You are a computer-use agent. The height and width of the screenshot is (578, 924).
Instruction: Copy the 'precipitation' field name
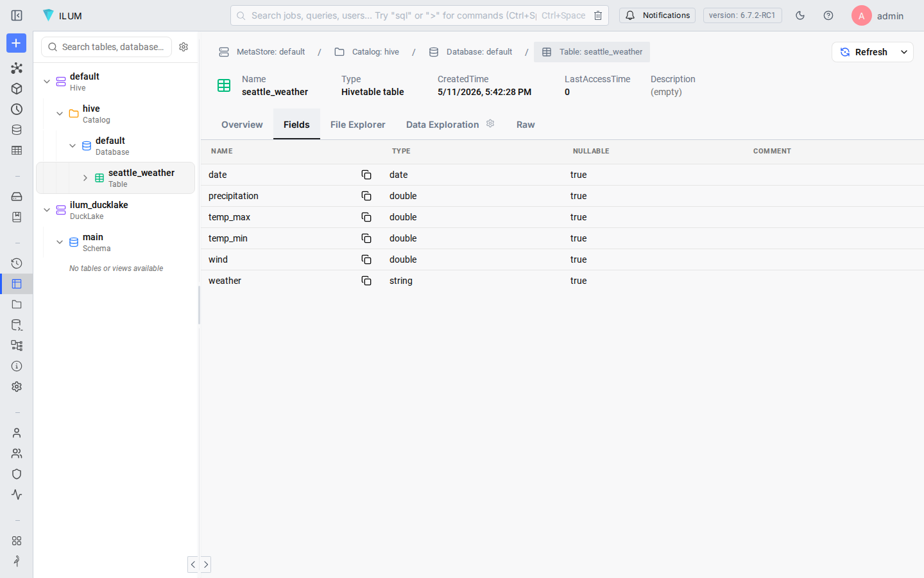(x=366, y=196)
